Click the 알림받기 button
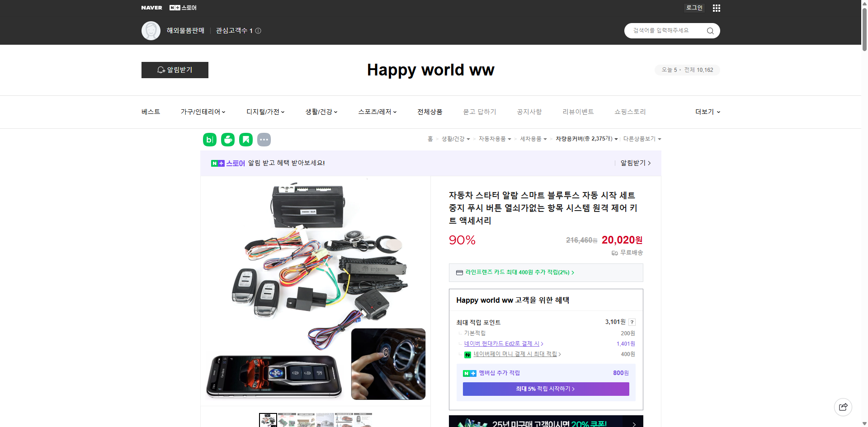 175,70
